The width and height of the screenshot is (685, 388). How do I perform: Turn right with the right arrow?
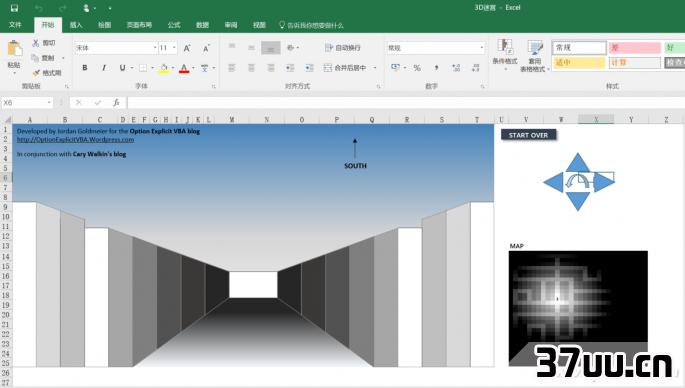pos(604,182)
